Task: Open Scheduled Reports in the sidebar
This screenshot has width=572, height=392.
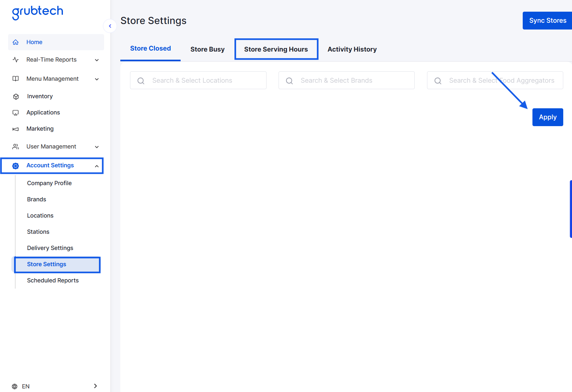Action: [x=53, y=280]
